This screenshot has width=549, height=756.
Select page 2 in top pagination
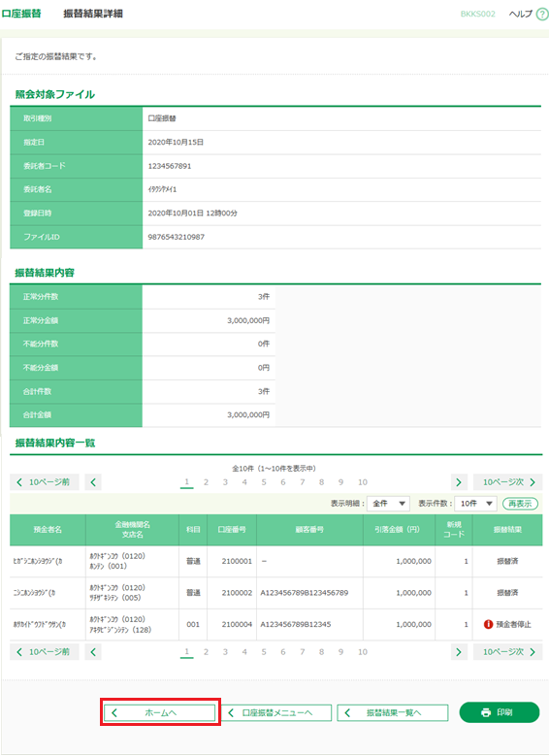pos(206,482)
